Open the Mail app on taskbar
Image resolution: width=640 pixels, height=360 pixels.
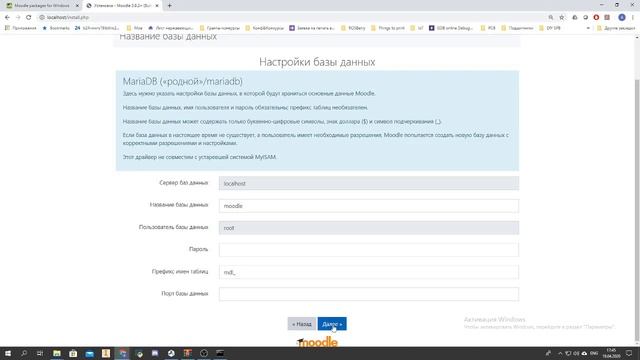[89, 353]
